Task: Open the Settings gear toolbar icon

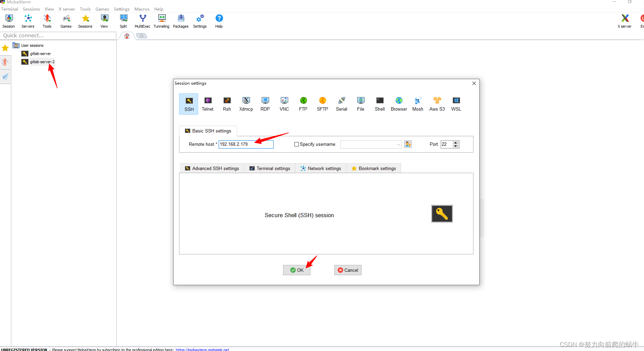Action: coord(200,21)
